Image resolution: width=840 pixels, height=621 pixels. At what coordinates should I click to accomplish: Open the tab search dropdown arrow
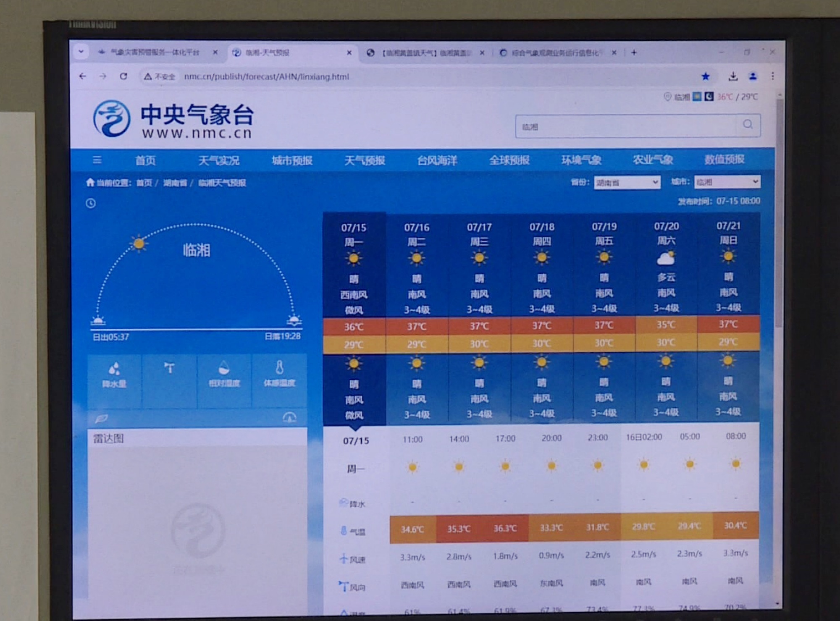[x=81, y=52]
